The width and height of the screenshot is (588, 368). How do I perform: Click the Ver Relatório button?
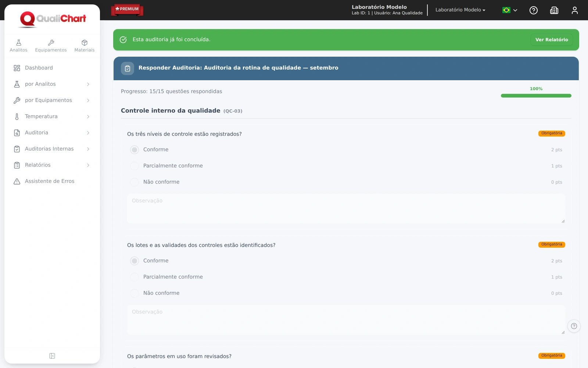[x=552, y=40]
